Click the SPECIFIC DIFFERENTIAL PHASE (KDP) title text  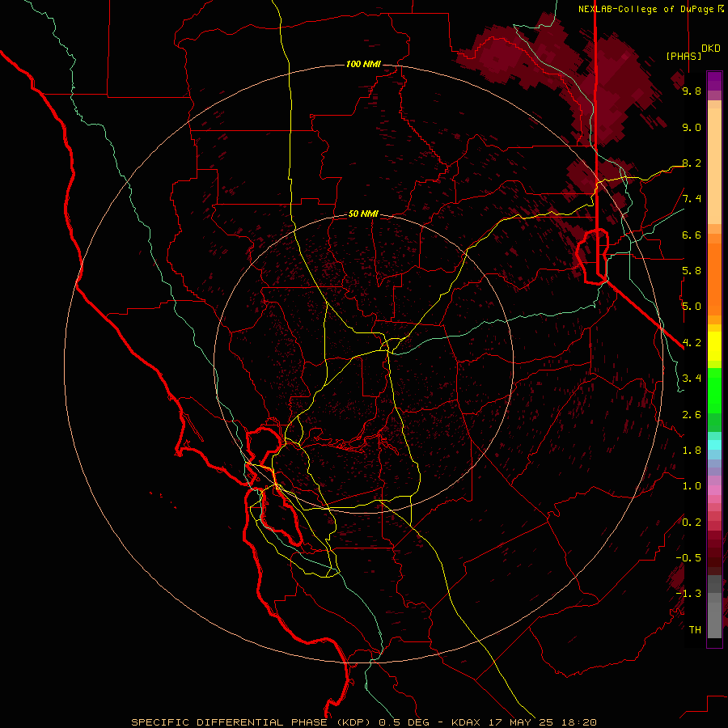coord(252,722)
